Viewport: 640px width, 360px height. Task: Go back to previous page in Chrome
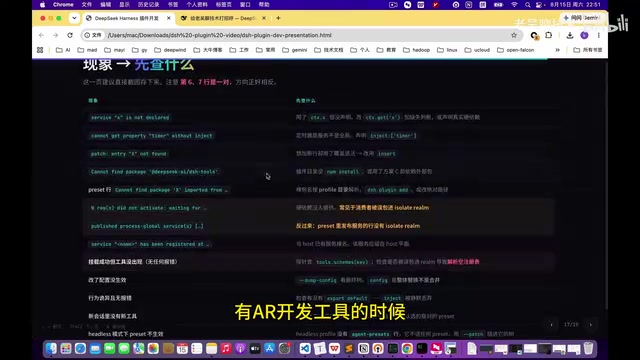point(41,35)
